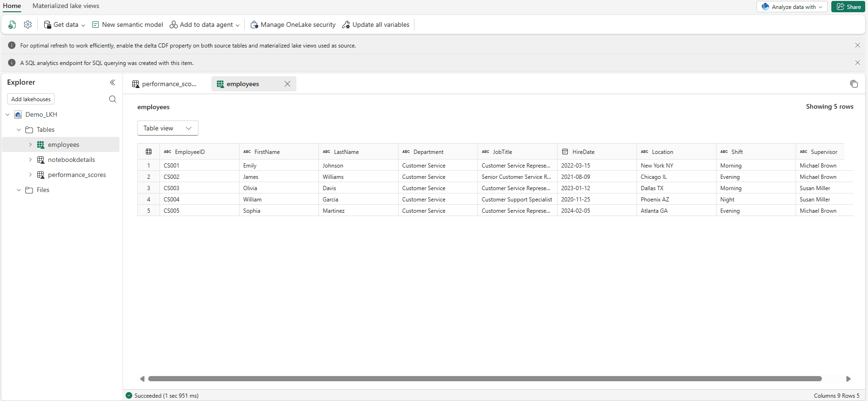This screenshot has height=401, width=868.
Task: Click the Add lakehouses button
Action: [x=31, y=99]
